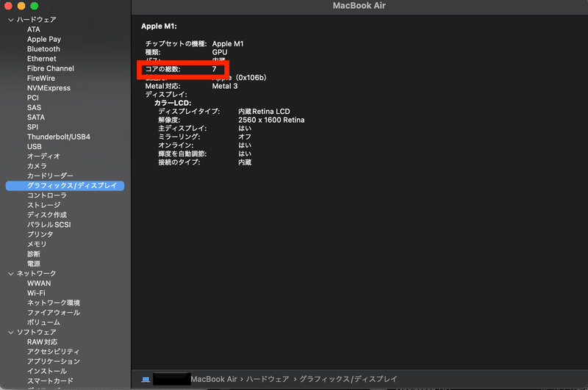
Task: Click the 接続のタイプ 内蔵 value
Action: 245,162
